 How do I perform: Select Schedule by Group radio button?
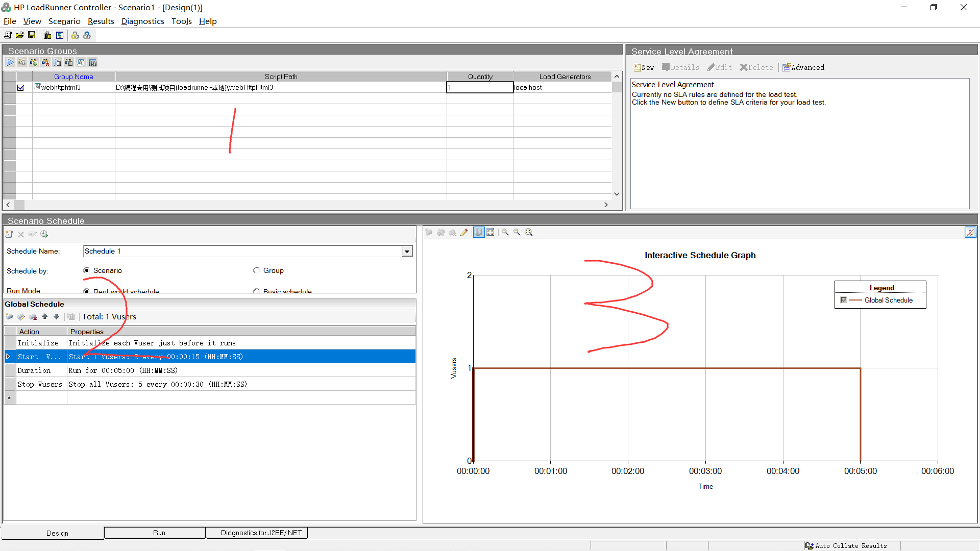click(x=256, y=270)
